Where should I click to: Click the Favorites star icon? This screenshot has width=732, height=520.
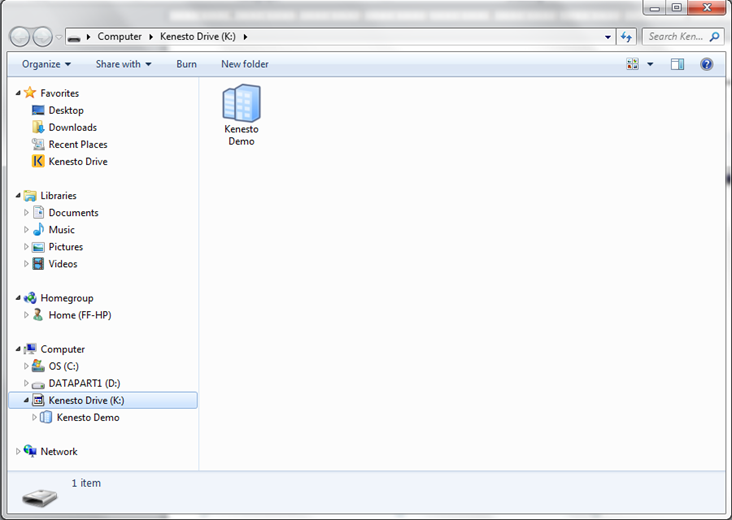[30, 92]
